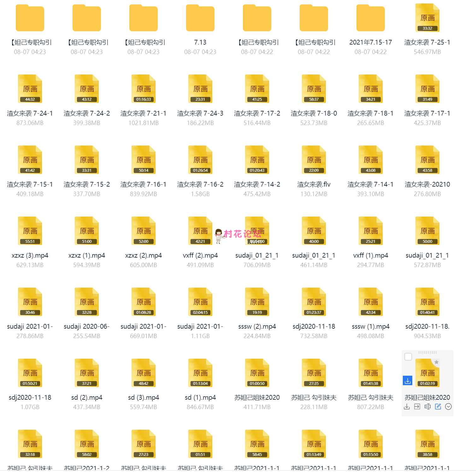Click the file name sudaji 2020-06-

coord(87,326)
